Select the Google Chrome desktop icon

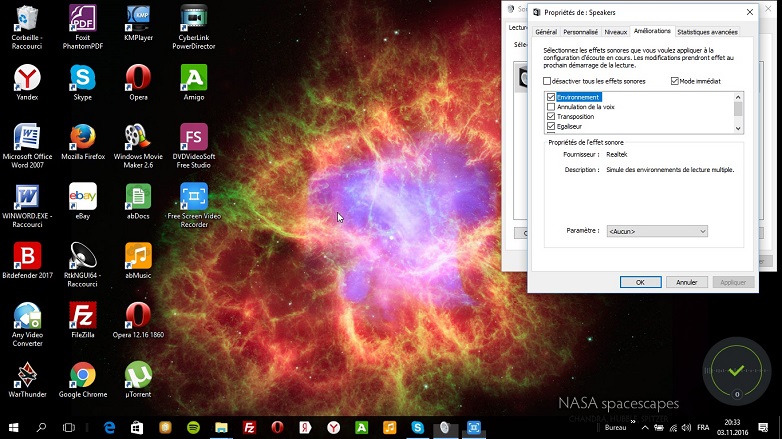tap(83, 380)
